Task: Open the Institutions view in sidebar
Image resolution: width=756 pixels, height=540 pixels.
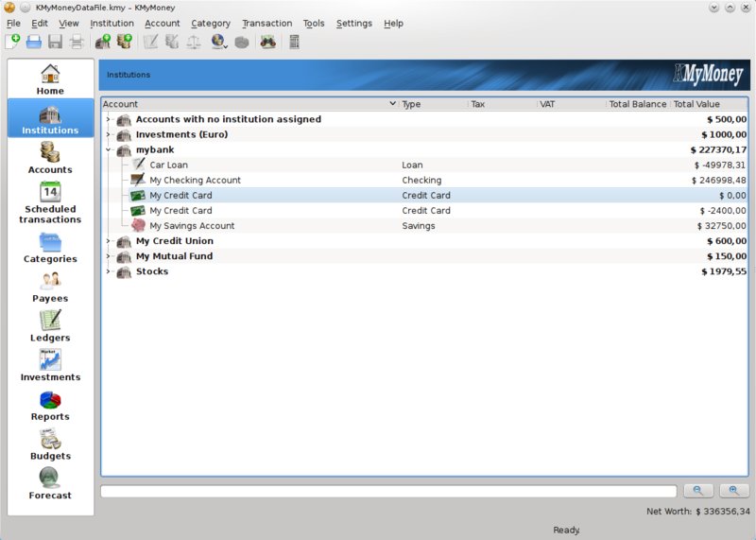Action: pos(50,119)
